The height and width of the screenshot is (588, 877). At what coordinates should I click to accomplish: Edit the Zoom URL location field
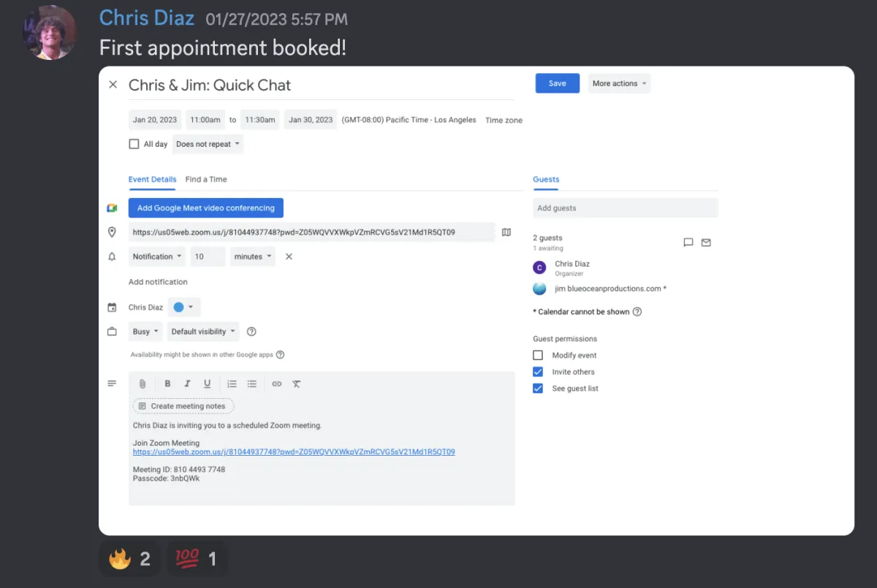[x=312, y=232]
